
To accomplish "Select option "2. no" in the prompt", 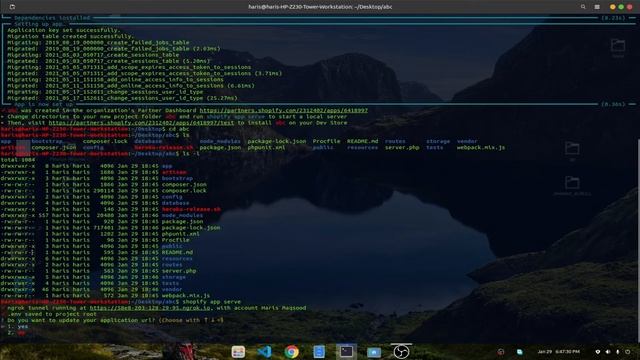I will point(16,333).
